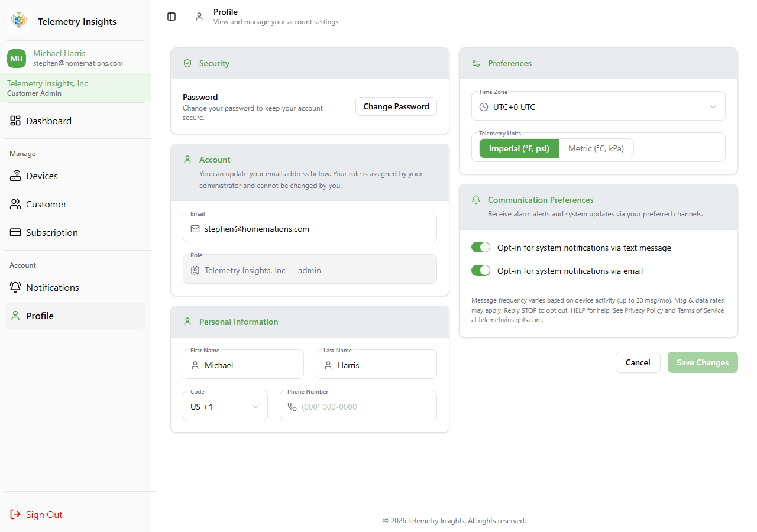The height and width of the screenshot is (532, 757).
Task: Go to Devices in sidebar
Action: tap(42, 176)
